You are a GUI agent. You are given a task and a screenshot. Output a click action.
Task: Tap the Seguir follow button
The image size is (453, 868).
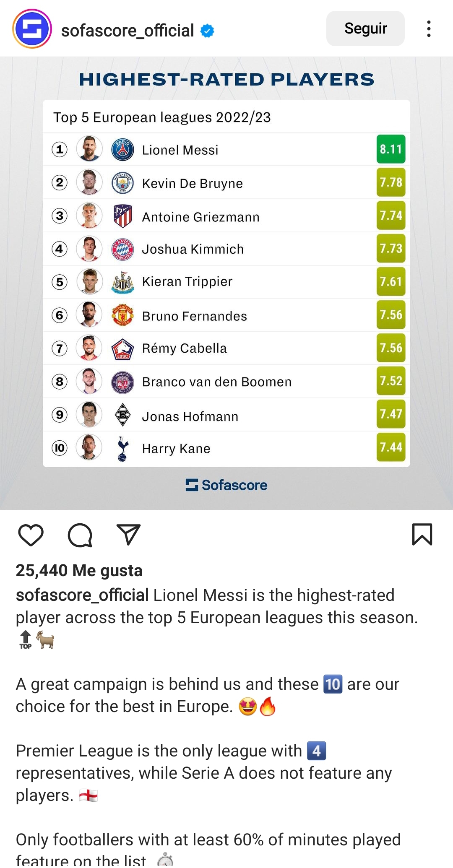[365, 29]
